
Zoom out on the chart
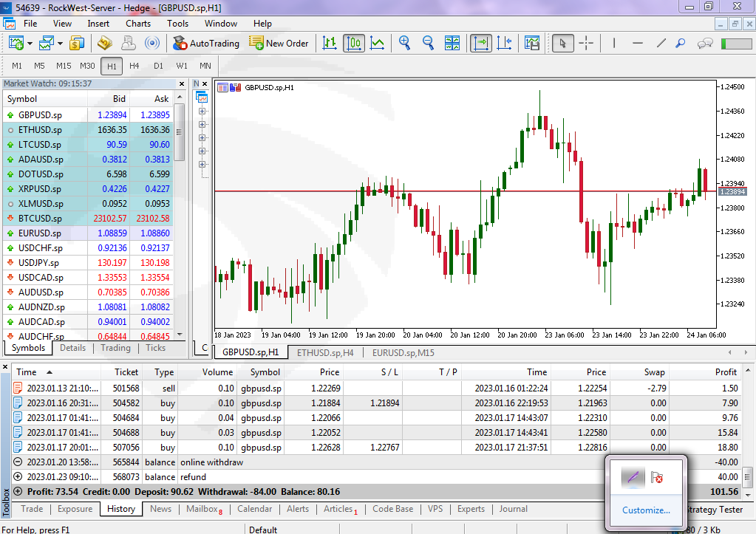tap(428, 43)
